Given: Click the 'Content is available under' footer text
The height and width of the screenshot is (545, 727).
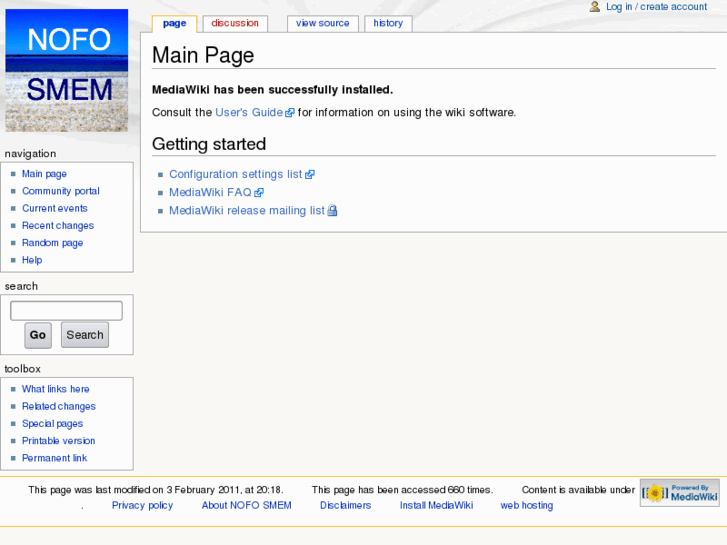Looking at the screenshot, I should tap(578, 490).
